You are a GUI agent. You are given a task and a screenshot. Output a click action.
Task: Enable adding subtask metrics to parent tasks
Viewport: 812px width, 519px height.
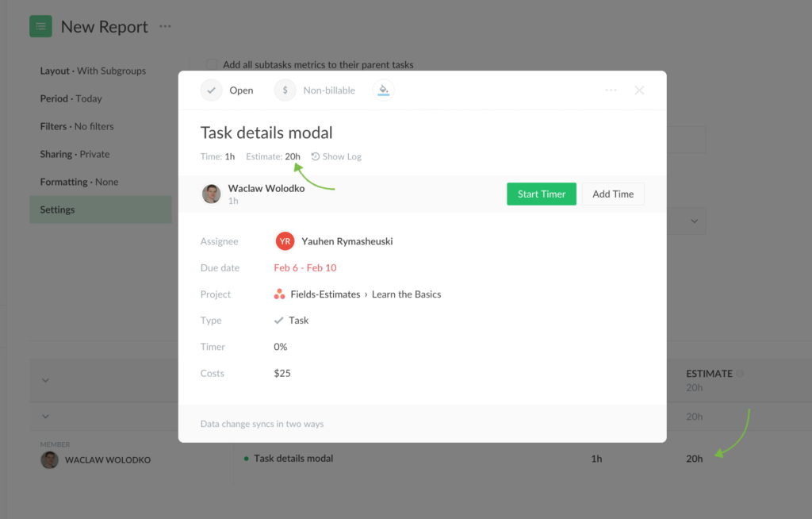[x=212, y=65]
